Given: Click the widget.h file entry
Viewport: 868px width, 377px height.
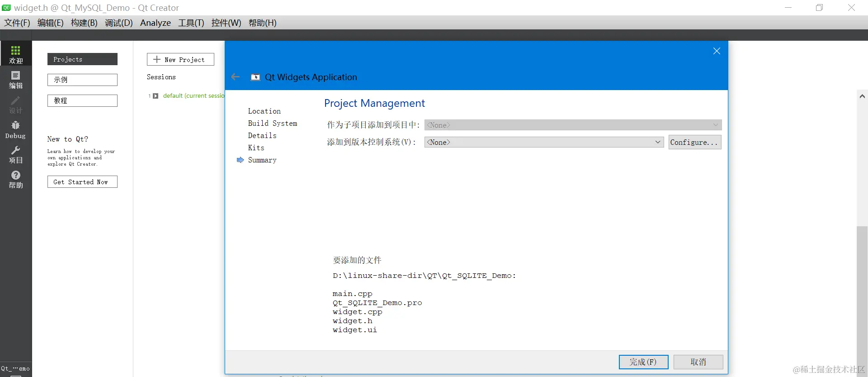Looking at the screenshot, I should [353, 321].
